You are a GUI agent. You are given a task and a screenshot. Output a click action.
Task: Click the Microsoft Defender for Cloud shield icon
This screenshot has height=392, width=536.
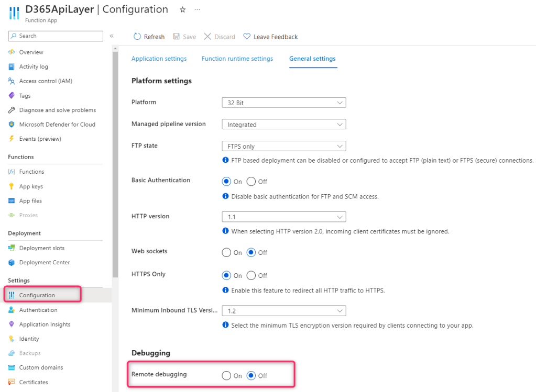[x=12, y=125]
